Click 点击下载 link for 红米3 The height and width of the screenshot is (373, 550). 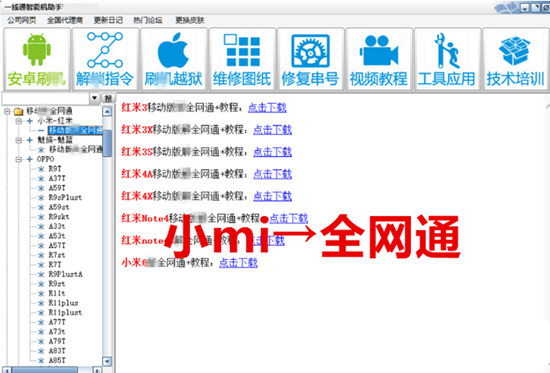coord(267,107)
